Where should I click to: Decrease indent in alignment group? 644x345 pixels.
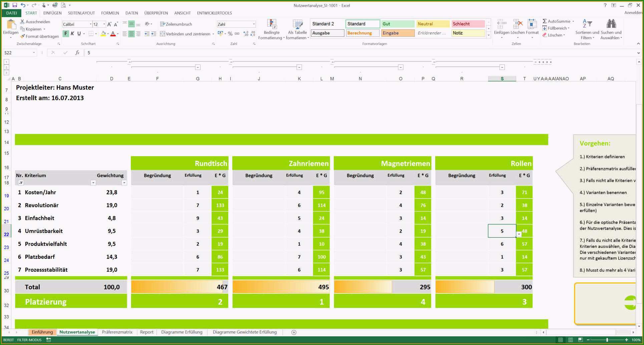point(147,34)
